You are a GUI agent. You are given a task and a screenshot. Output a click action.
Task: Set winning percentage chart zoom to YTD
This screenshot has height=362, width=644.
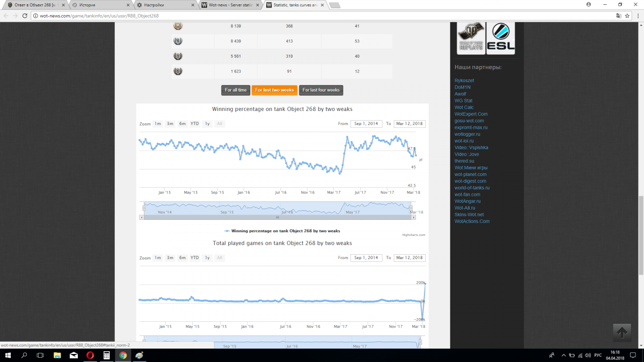(x=194, y=124)
